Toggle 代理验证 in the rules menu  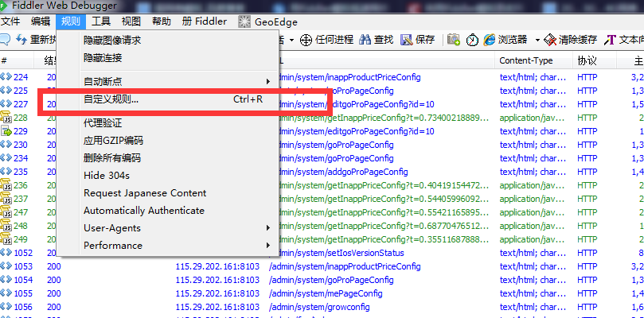click(x=168, y=123)
